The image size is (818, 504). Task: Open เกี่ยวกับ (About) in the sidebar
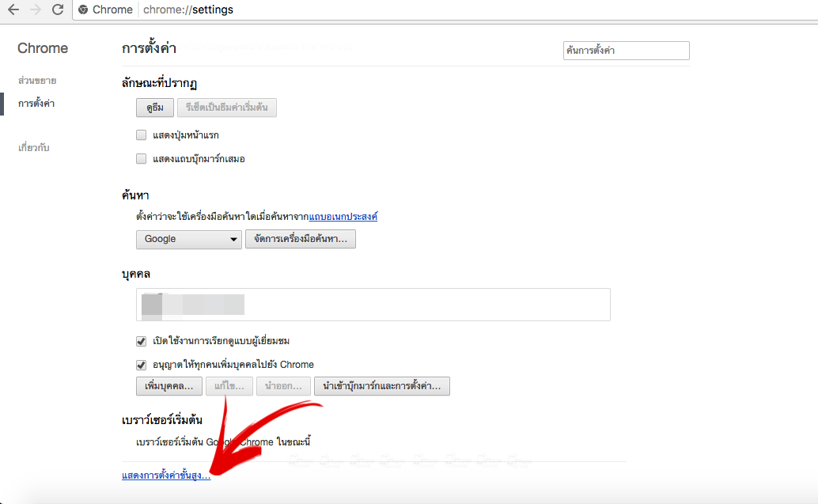click(34, 148)
